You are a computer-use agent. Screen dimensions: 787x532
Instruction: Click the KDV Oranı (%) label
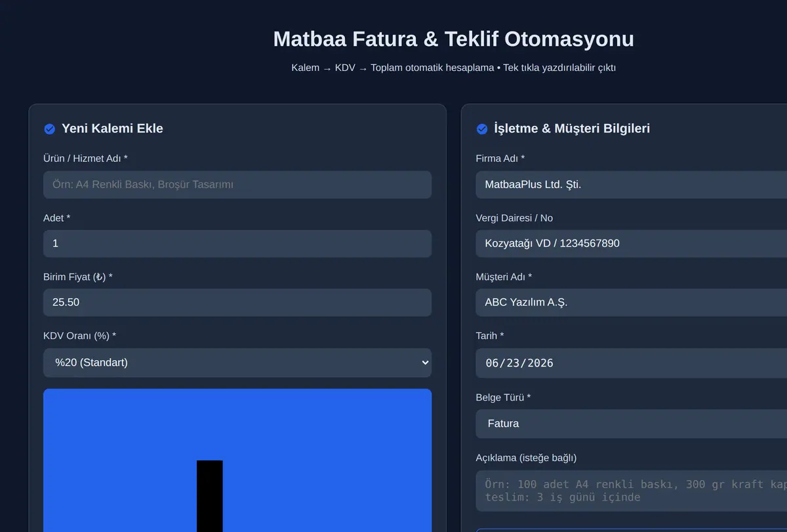coord(79,336)
